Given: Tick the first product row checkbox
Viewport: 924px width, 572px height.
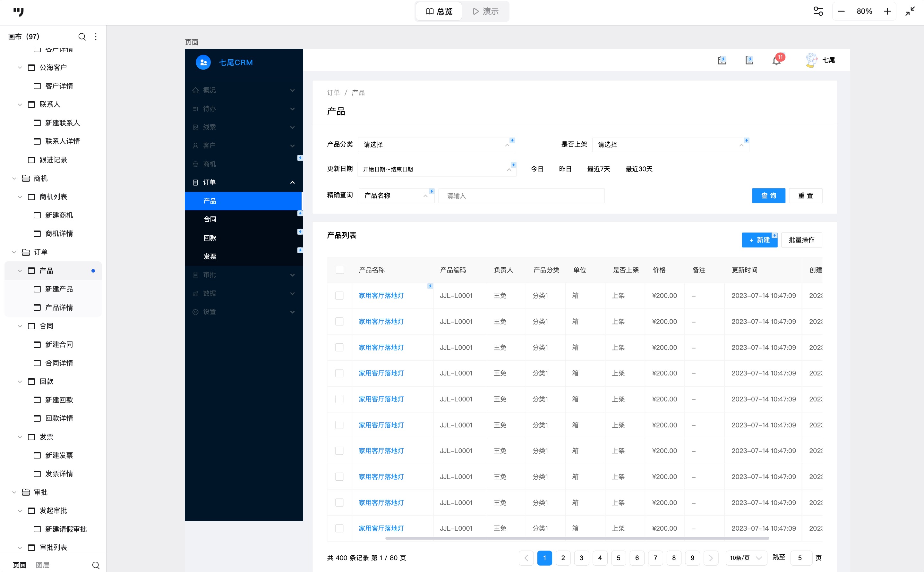Looking at the screenshot, I should pyautogui.click(x=339, y=295).
